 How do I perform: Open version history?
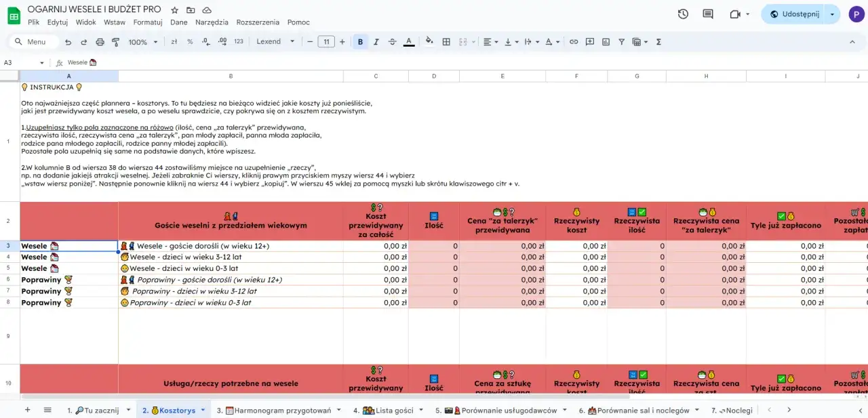click(683, 14)
